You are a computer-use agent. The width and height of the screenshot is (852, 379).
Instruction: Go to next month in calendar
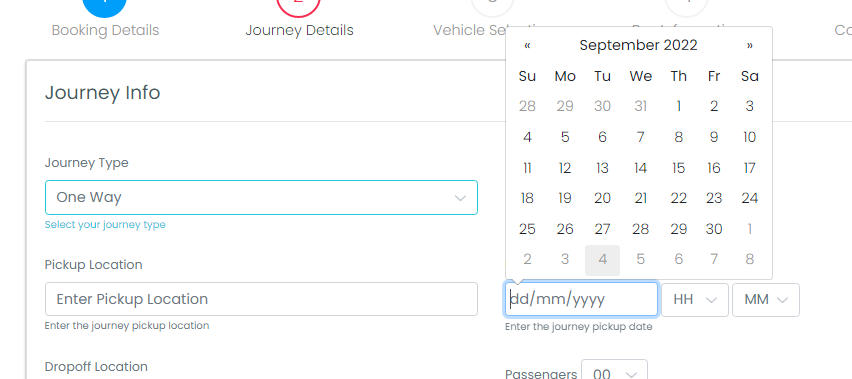click(x=750, y=46)
